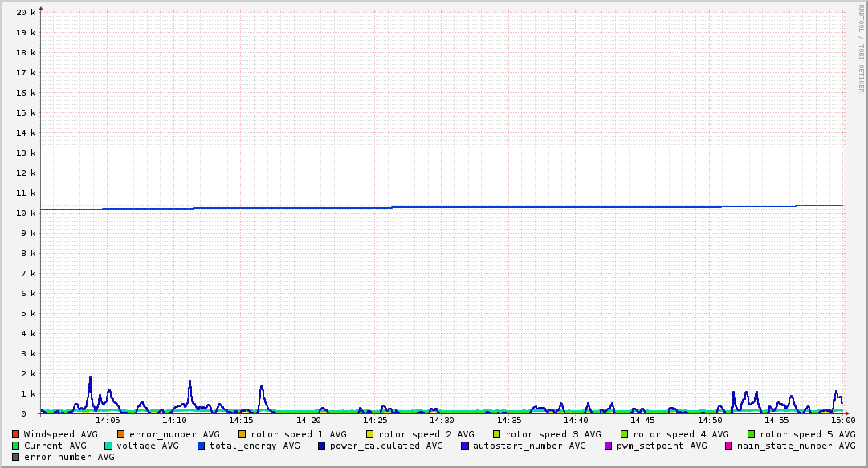Viewport: 868px width, 468px height.
Task: Select the purple pwm_setpoint AVG swatch
Action: 608,446
